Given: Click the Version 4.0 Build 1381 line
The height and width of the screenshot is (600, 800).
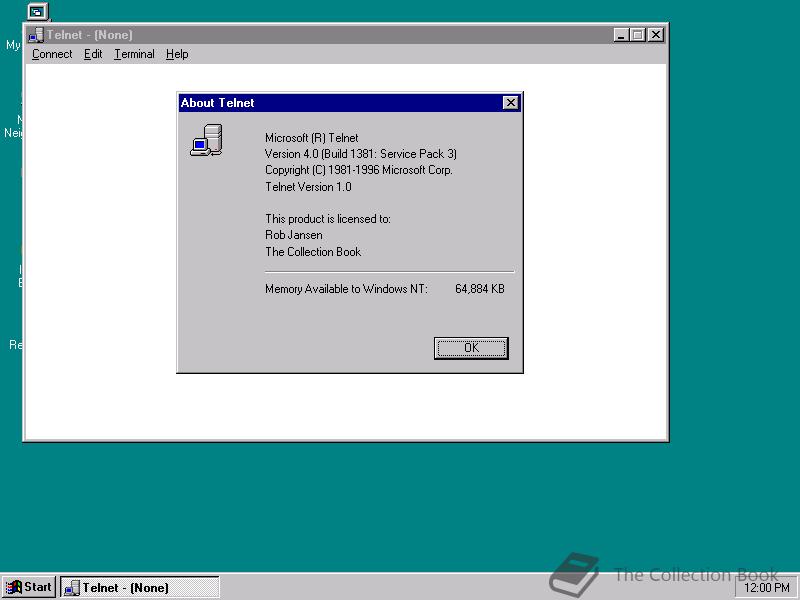Looking at the screenshot, I should (361, 154).
